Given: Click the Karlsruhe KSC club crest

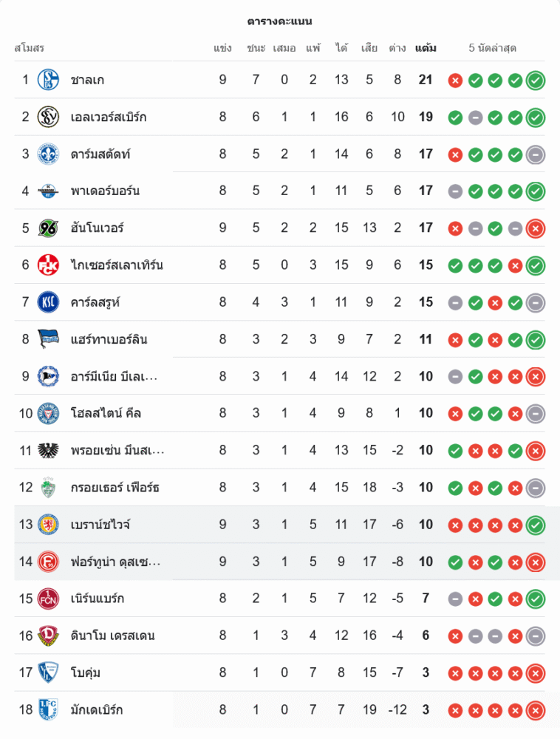Looking at the screenshot, I should [48, 302].
